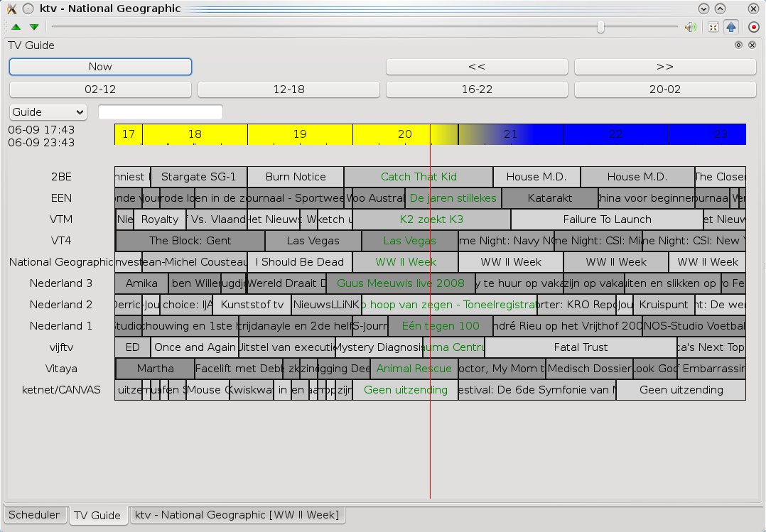The image size is (766, 532).
Task: Select the Nederland 2 channel label
Action: 61,305
